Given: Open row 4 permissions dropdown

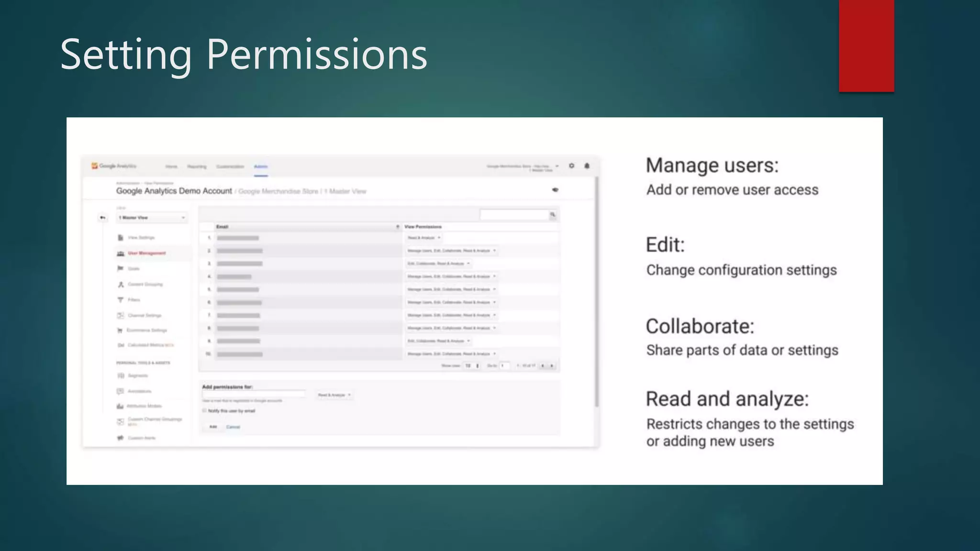Looking at the screenshot, I should click(x=452, y=276).
